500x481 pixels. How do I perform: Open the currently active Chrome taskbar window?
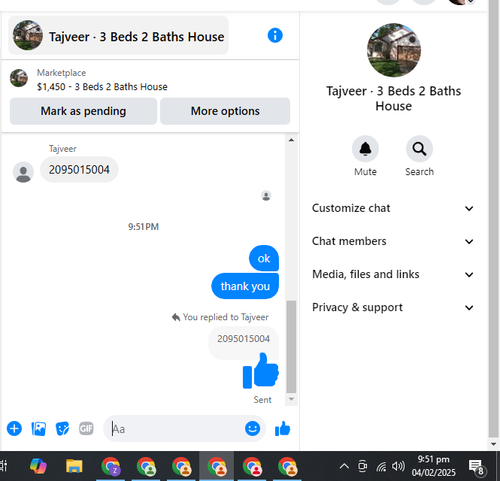pos(217,466)
